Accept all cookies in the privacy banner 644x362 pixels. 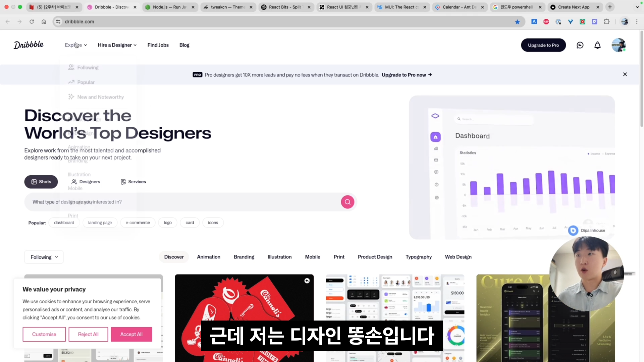tap(131, 334)
